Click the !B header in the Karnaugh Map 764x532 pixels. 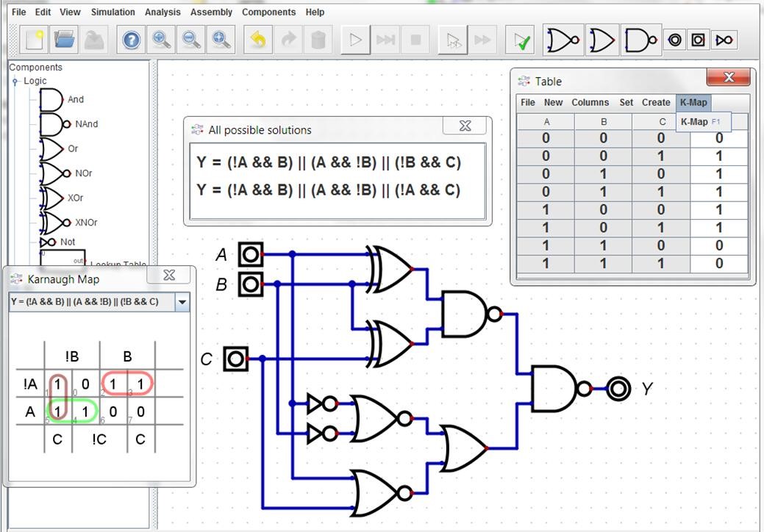pyautogui.click(x=72, y=357)
